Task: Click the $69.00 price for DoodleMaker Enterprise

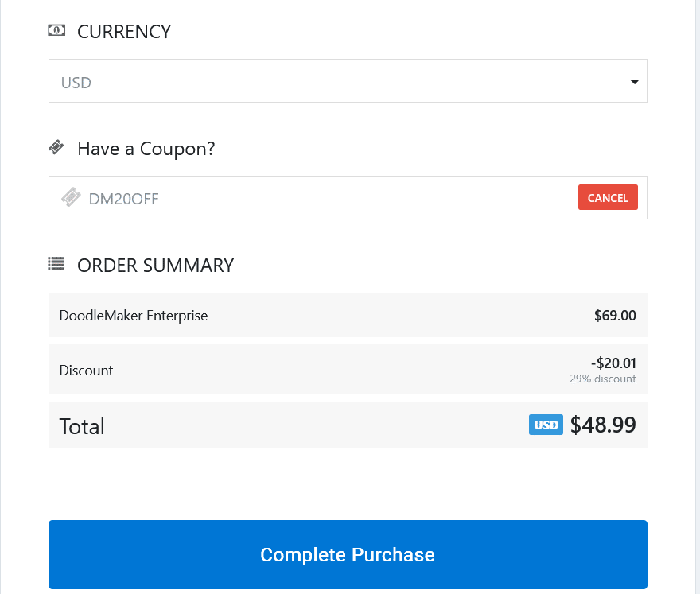Action: point(615,315)
